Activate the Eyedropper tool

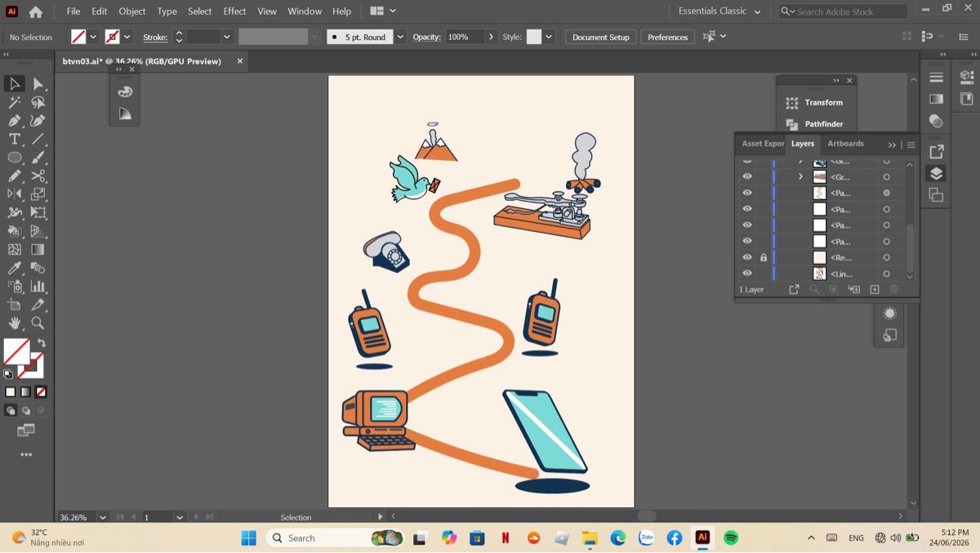coord(15,268)
